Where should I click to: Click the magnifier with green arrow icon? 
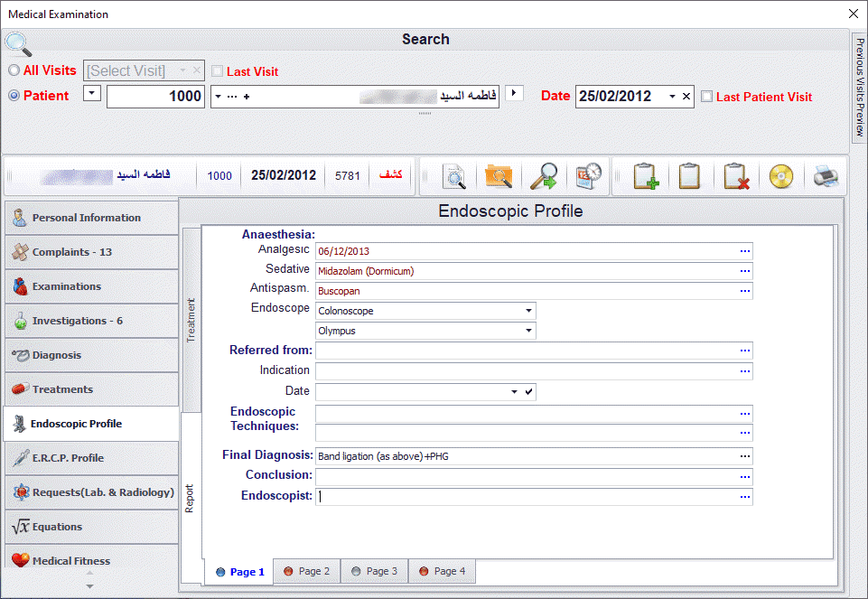click(543, 176)
